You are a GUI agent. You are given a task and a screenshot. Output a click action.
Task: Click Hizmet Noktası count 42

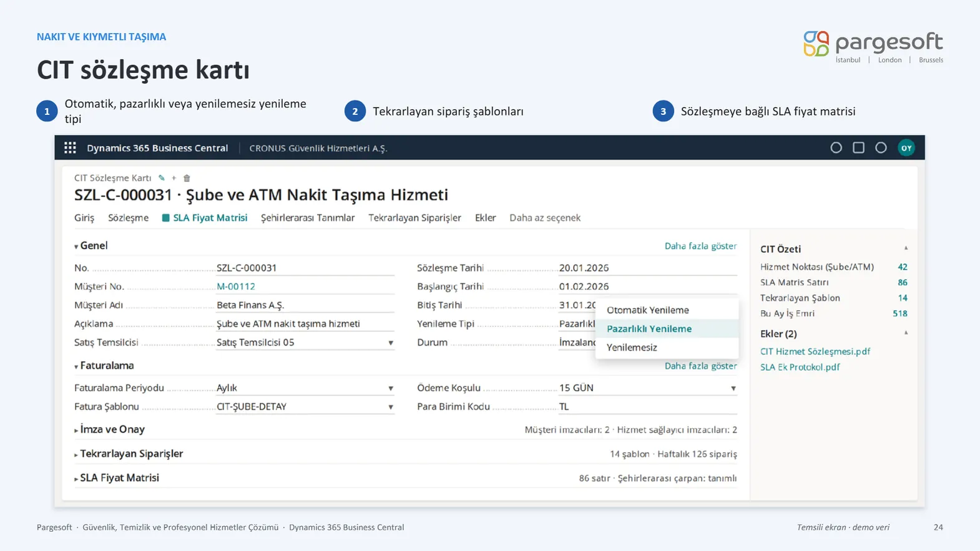tap(903, 267)
